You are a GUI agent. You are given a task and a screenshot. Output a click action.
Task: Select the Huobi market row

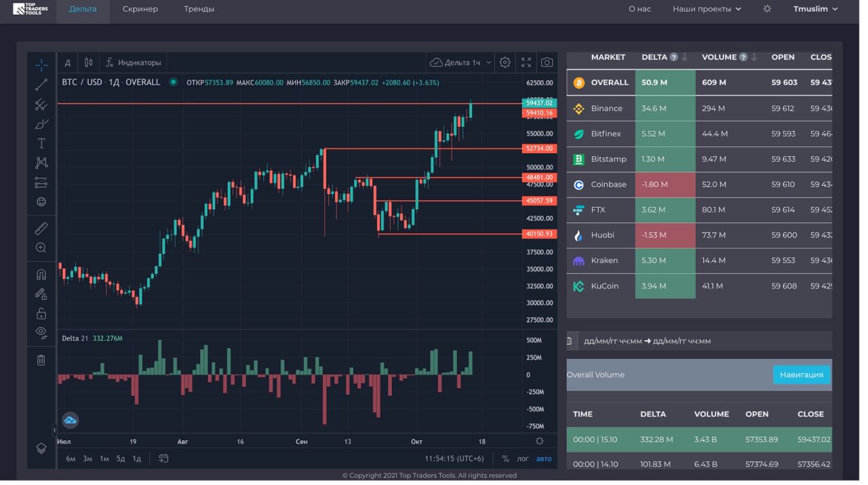point(699,235)
